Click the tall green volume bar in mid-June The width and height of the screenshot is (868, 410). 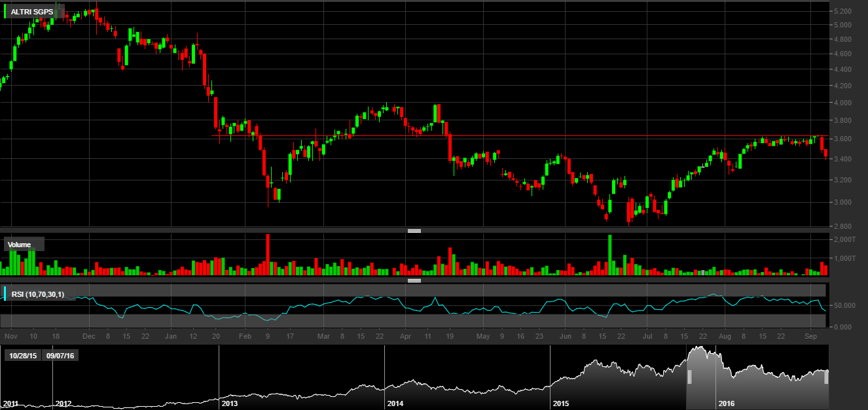(x=609, y=255)
